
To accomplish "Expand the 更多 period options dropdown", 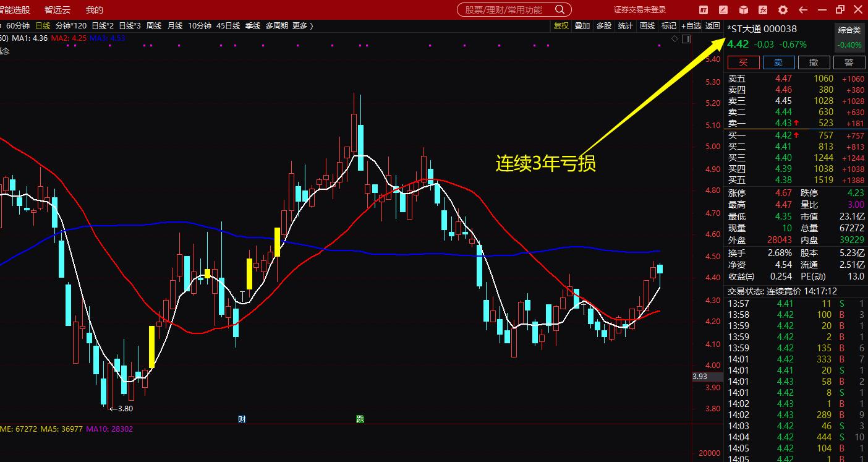I will click(x=300, y=25).
